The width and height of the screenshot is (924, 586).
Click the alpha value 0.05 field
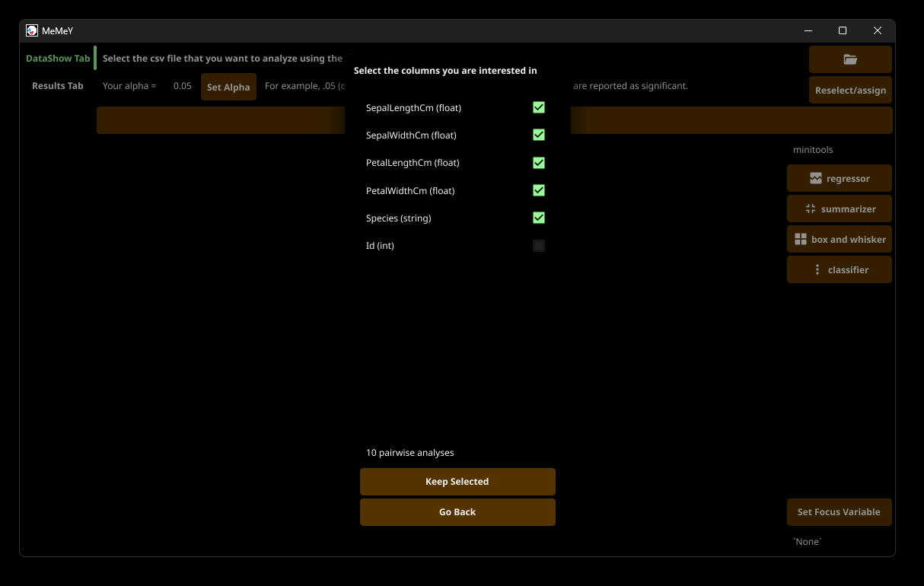[x=182, y=86]
